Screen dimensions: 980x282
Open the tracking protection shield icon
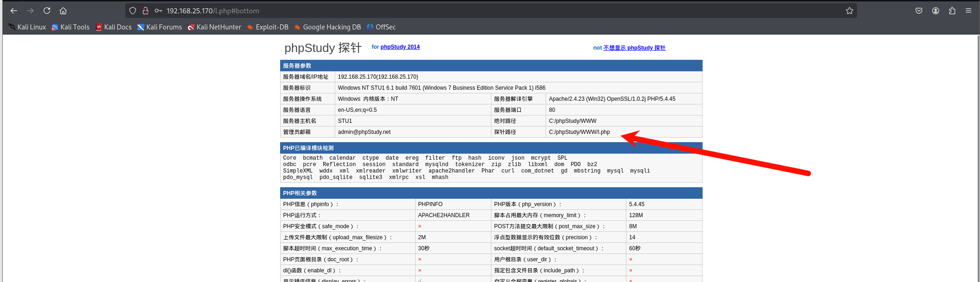click(133, 11)
